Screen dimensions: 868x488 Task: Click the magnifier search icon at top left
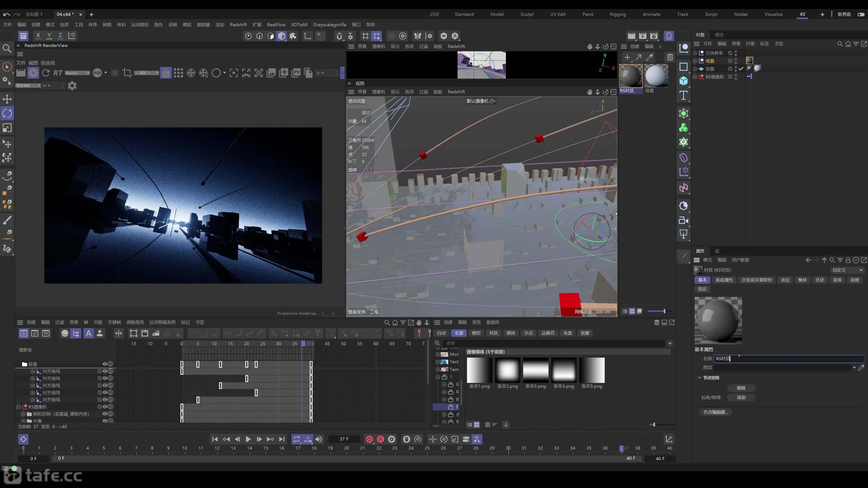coord(7,48)
